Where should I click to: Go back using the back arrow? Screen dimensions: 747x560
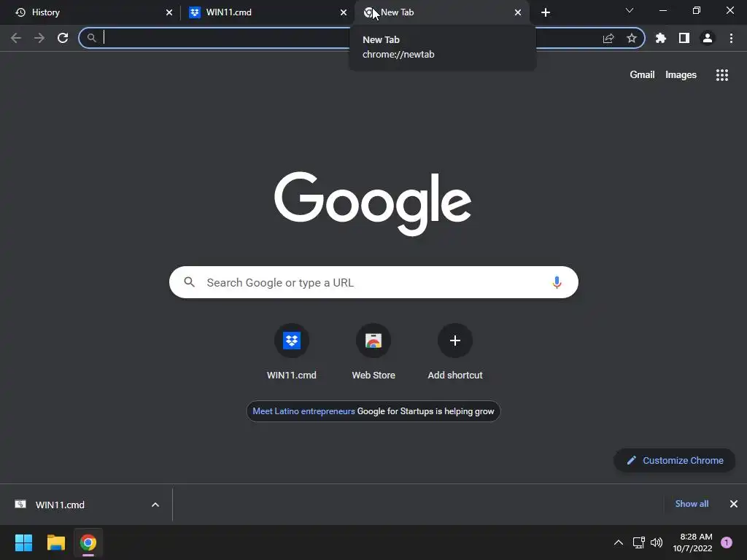[16, 38]
